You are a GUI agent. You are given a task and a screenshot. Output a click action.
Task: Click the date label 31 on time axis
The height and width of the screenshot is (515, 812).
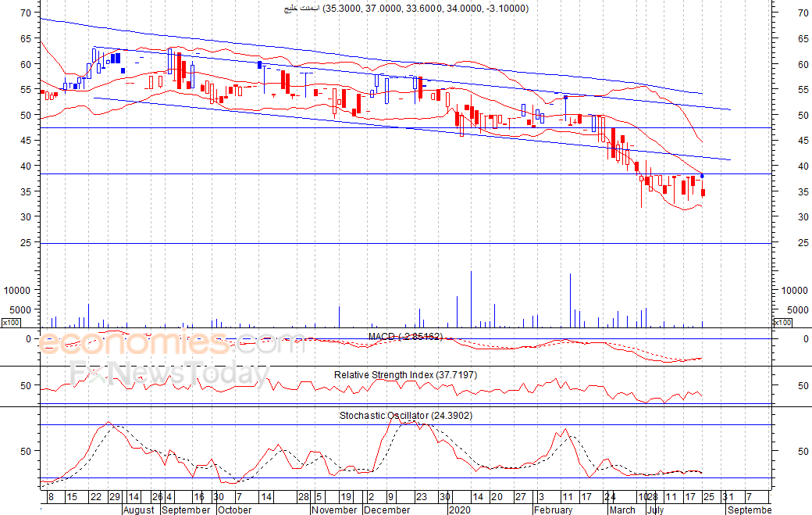coord(728,497)
